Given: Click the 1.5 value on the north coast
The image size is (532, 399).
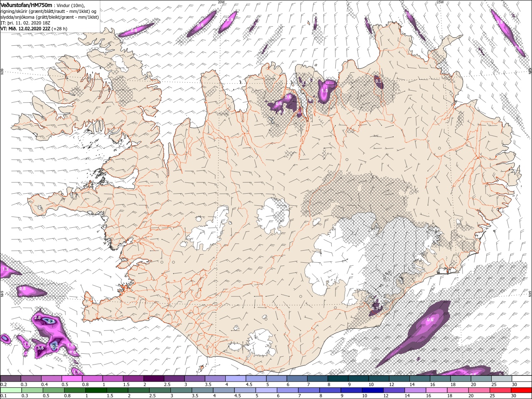Looking at the screenshot, I should coord(325,90).
